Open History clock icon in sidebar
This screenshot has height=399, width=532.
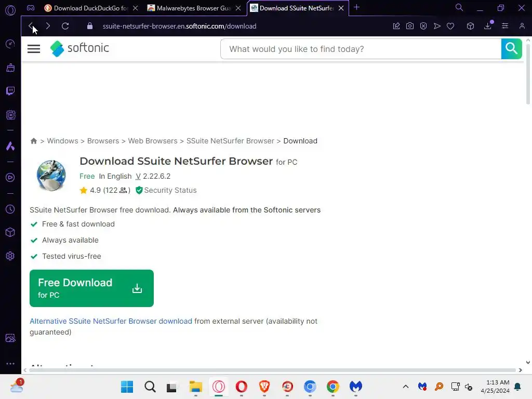10,209
